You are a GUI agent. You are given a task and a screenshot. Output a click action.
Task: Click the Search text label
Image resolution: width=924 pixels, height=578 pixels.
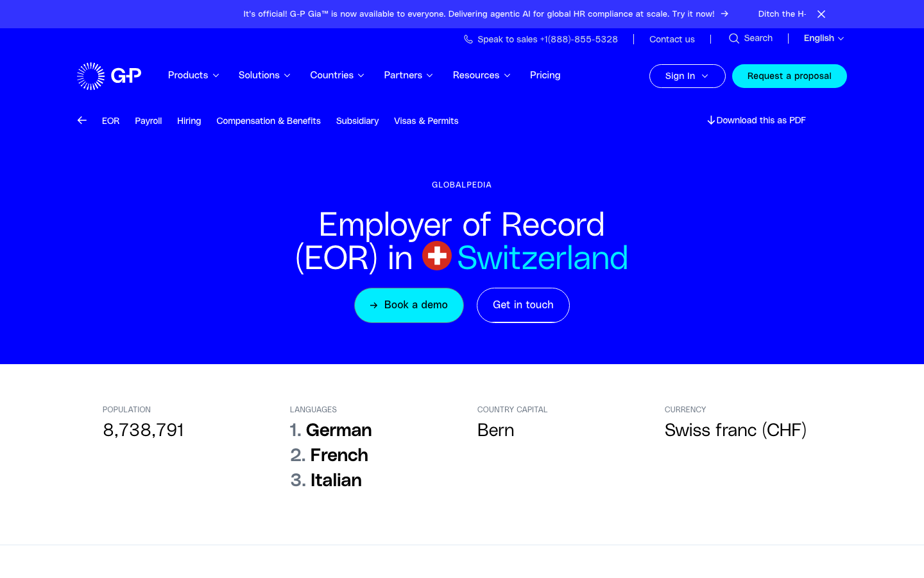point(758,39)
